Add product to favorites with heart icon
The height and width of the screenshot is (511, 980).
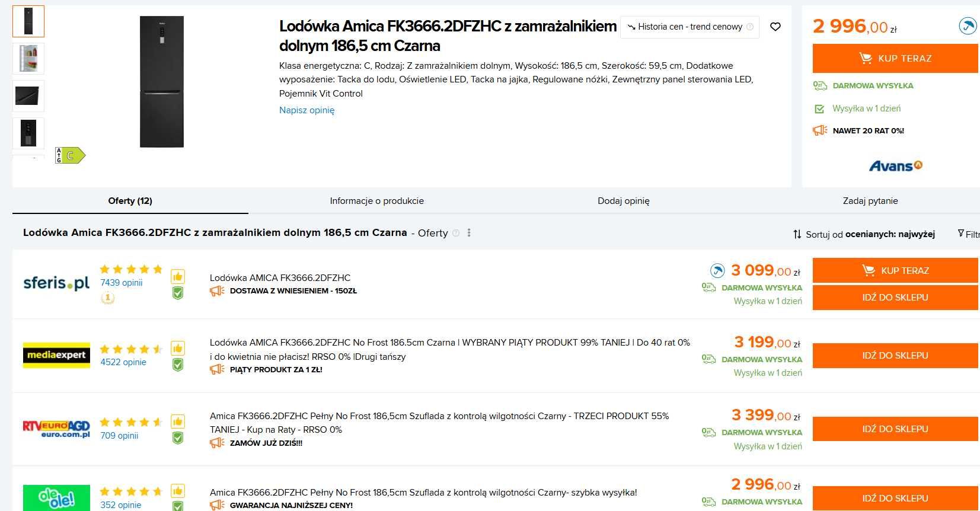(775, 27)
